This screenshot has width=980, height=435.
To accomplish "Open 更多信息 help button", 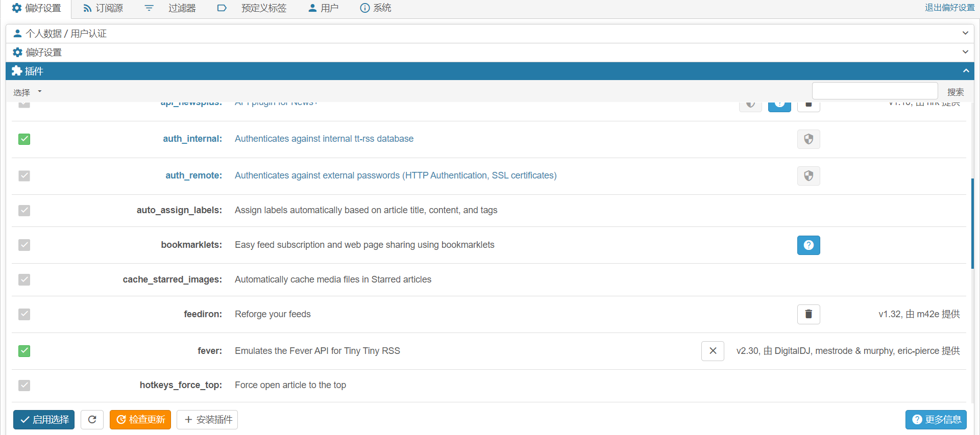I will tap(936, 420).
